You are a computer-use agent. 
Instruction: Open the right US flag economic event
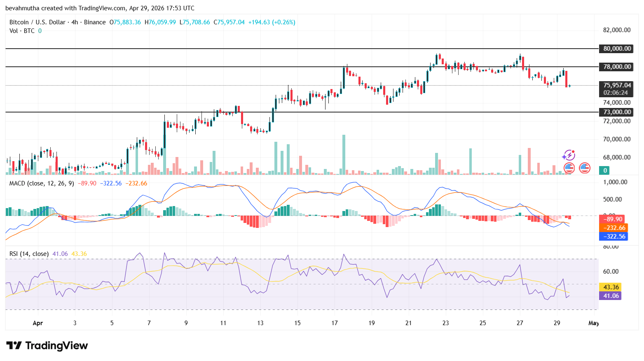coord(585,168)
